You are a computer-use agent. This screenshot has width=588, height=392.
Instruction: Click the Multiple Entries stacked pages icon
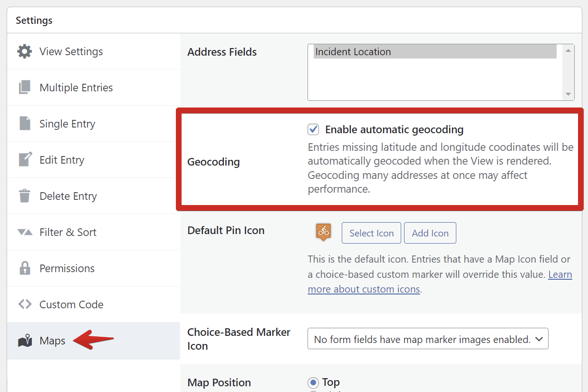pos(25,88)
